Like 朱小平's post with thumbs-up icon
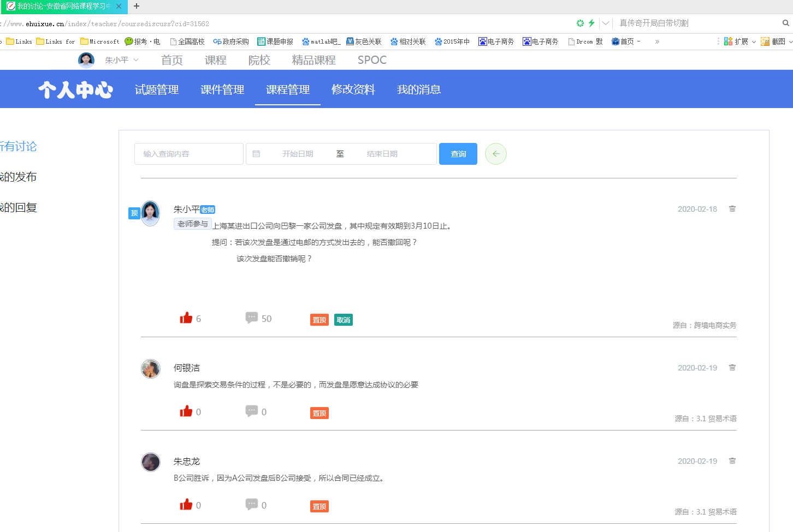Image resolution: width=793 pixels, height=532 pixels. pyautogui.click(x=186, y=318)
